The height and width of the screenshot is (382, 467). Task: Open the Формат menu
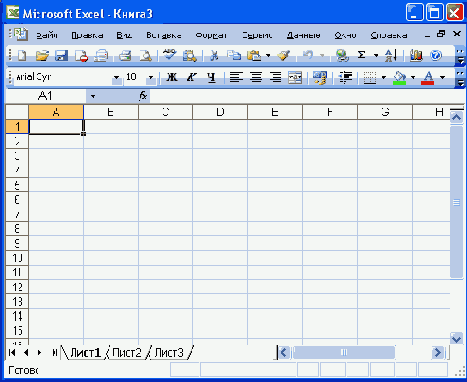[x=211, y=35]
